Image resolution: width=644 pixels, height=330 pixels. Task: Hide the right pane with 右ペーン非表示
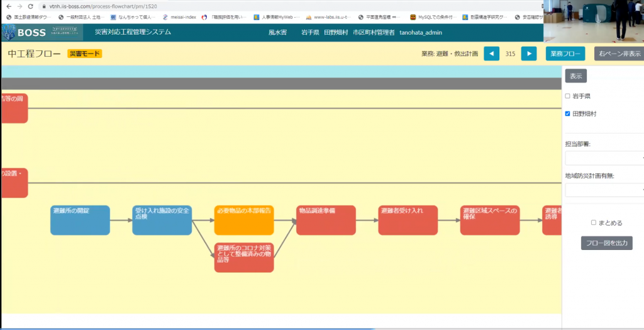coord(619,54)
